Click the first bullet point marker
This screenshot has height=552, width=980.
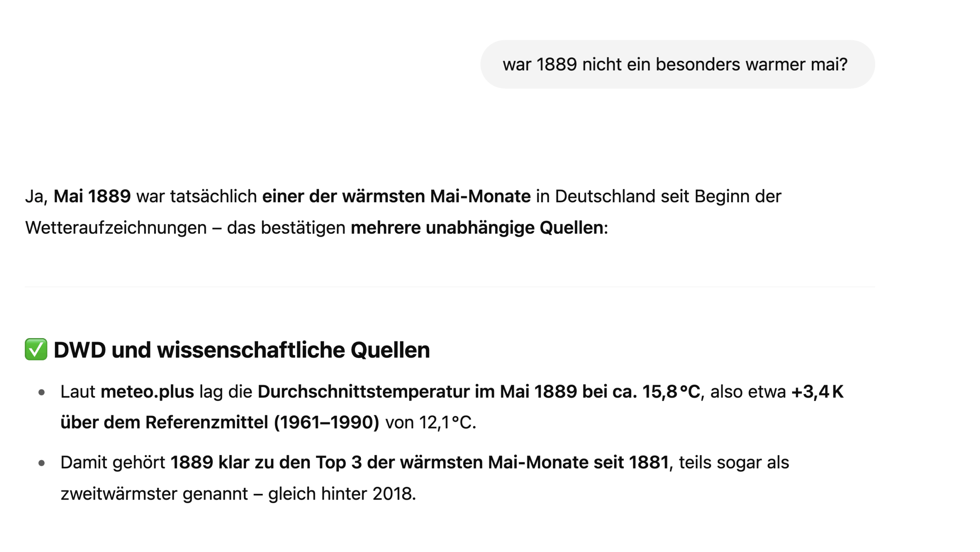point(42,392)
